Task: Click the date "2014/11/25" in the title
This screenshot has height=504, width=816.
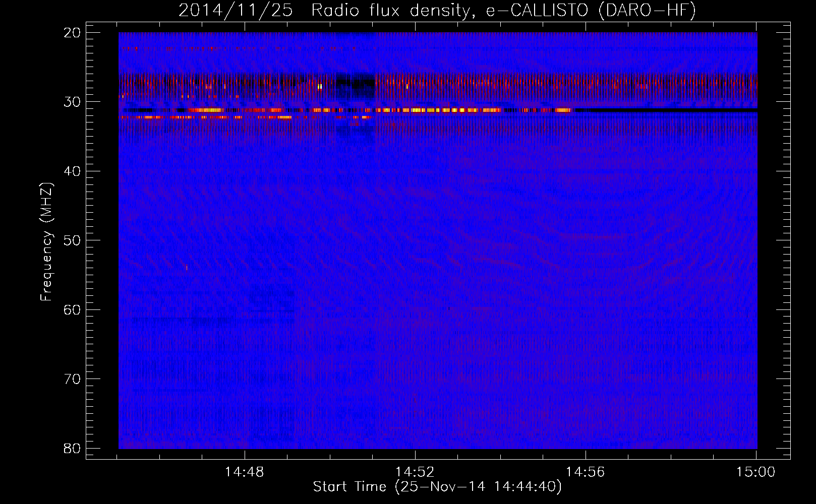Action: 236,10
